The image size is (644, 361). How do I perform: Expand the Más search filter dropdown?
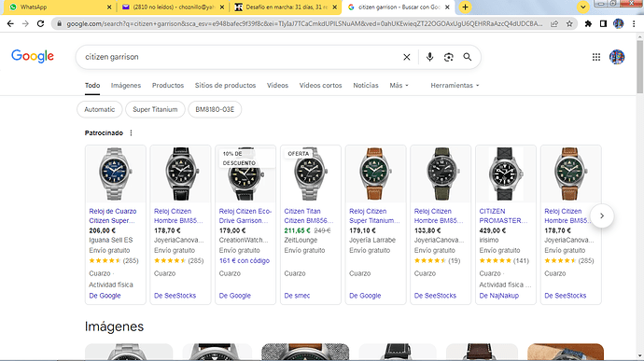pyautogui.click(x=399, y=86)
